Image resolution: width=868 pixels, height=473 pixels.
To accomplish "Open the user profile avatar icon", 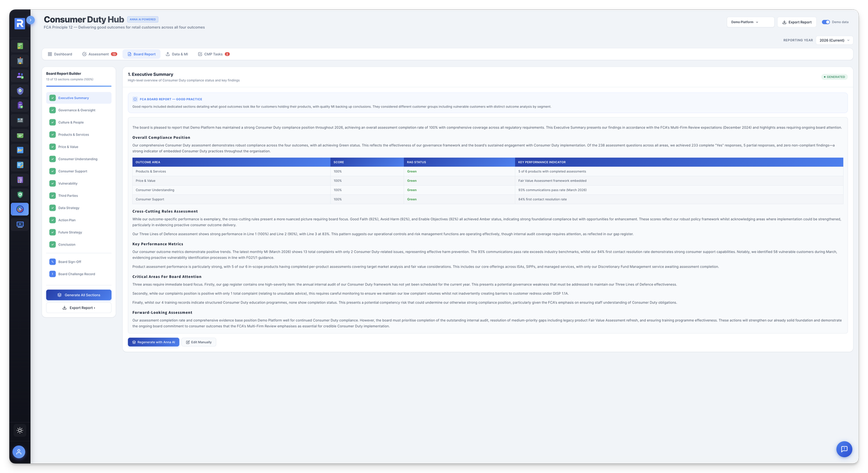I will pyautogui.click(x=19, y=452).
